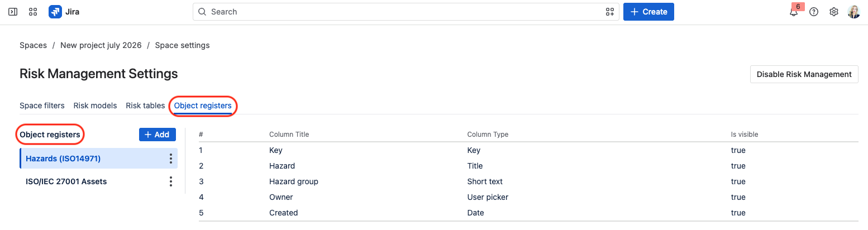Open the app switcher grid icon

[x=33, y=12]
